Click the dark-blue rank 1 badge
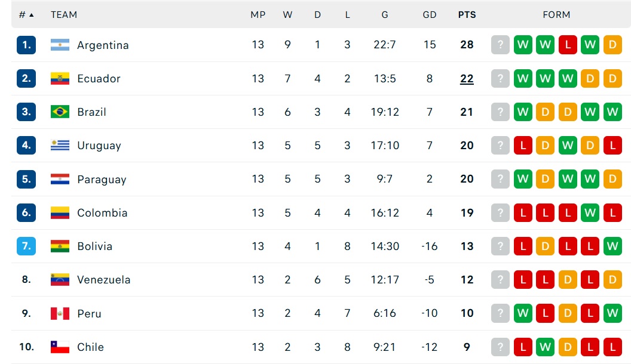This screenshot has width=631, height=364. (x=26, y=45)
